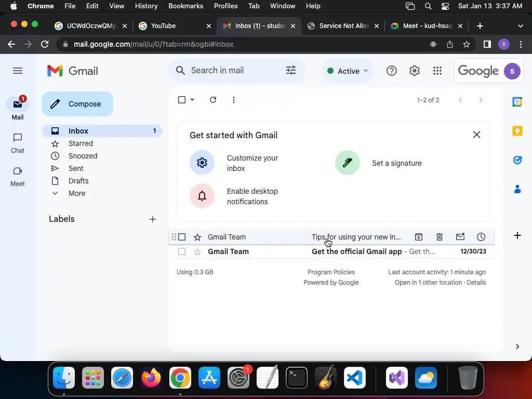Open Chrome side panel icon
The height and width of the screenshot is (399, 532).
click(x=487, y=44)
